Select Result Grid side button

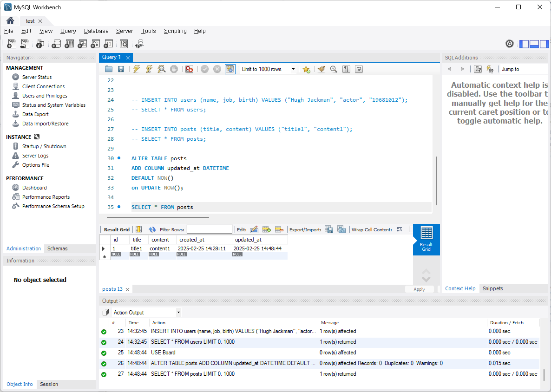click(426, 240)
